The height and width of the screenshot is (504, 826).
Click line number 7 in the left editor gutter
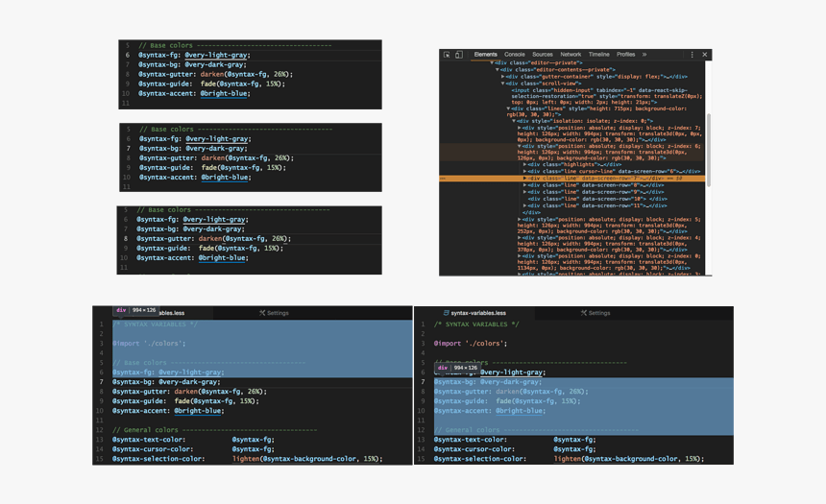[101, 382]
